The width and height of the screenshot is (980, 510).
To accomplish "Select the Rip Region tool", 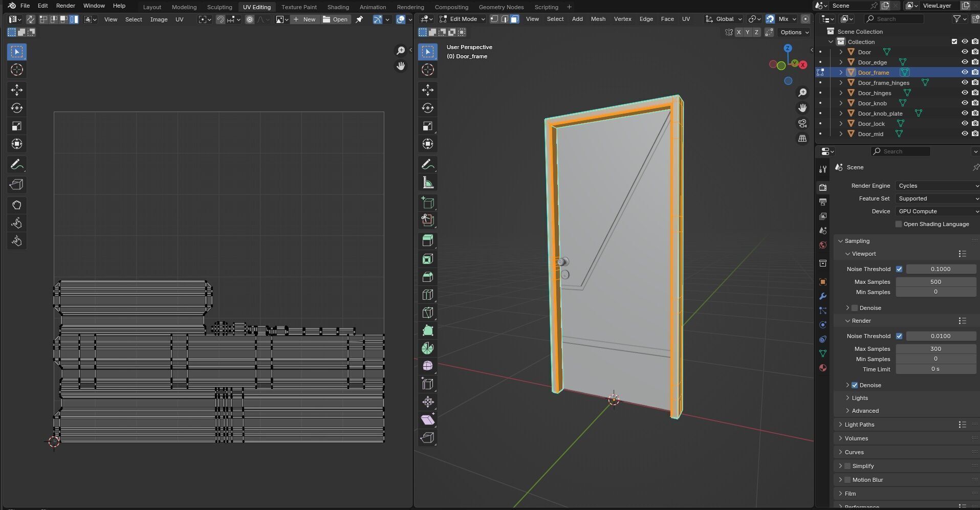I will coord(428,438).
